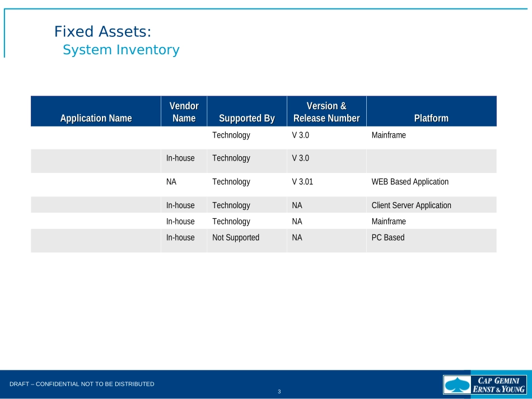532x399 pixels.
Task: Select 'In-house' in the Client Server Application row
Action: coord(180,205)
